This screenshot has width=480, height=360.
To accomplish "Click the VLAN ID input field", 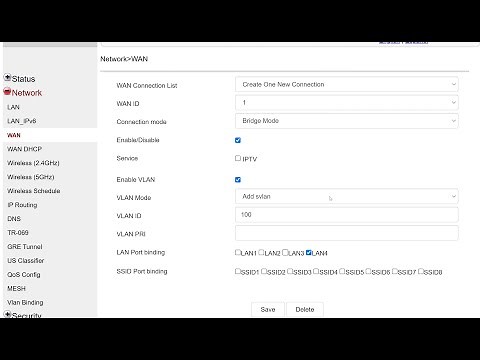I will (347, 215).
